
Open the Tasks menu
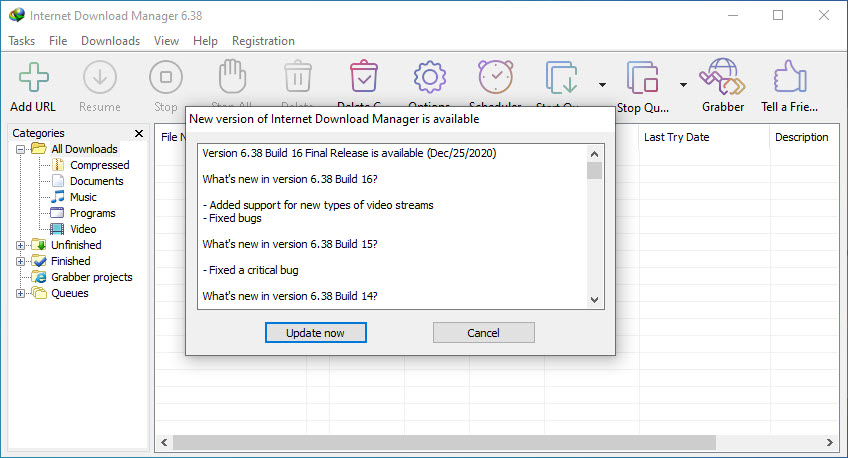(x=22, y=41)
